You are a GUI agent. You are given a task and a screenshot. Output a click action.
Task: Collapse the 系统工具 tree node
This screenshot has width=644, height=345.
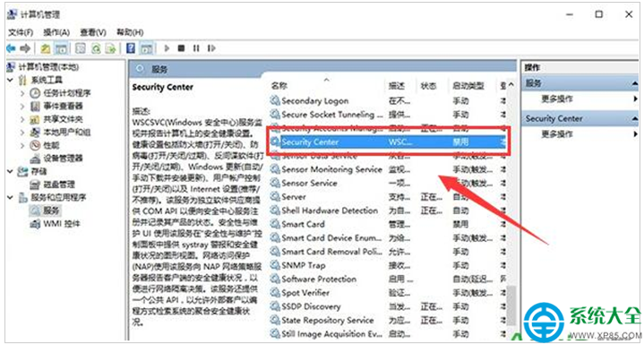pyautogui.click(x=10, y=80)
